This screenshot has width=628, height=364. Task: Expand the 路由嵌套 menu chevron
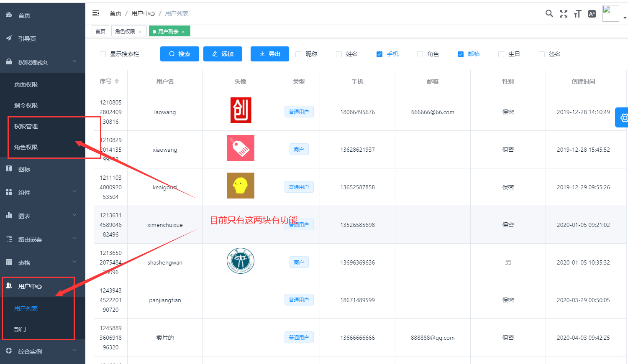click(74, 238)
